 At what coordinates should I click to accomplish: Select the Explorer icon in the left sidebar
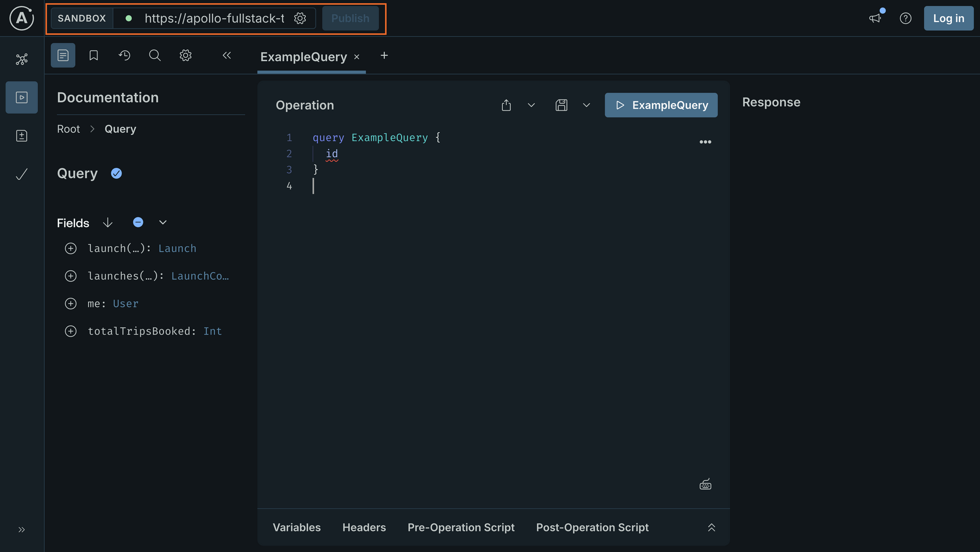[21, 97]
